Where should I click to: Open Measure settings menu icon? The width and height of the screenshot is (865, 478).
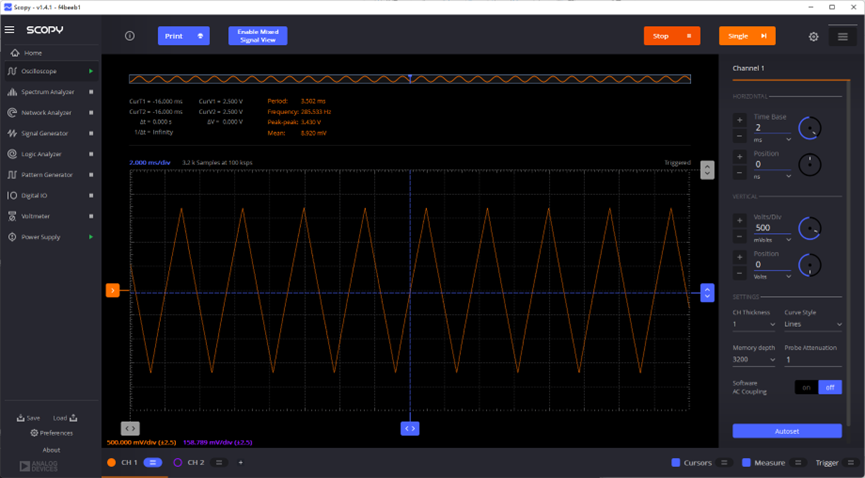click(x=798, y=463)
